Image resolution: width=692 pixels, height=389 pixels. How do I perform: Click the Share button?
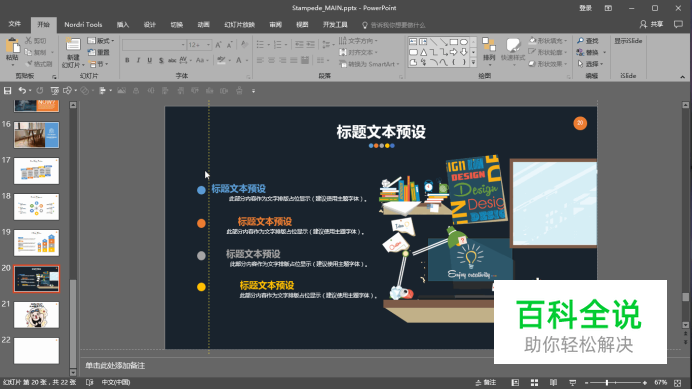tap(652, 24)
